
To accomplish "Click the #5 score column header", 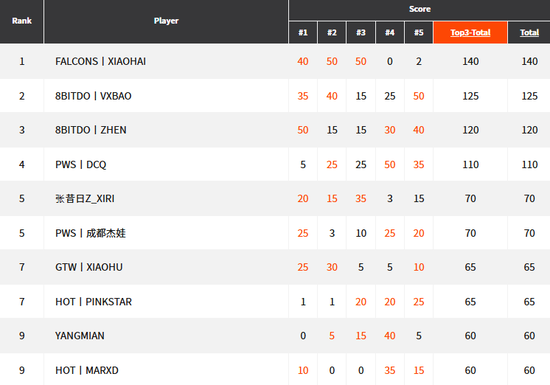I will point(418,33).
